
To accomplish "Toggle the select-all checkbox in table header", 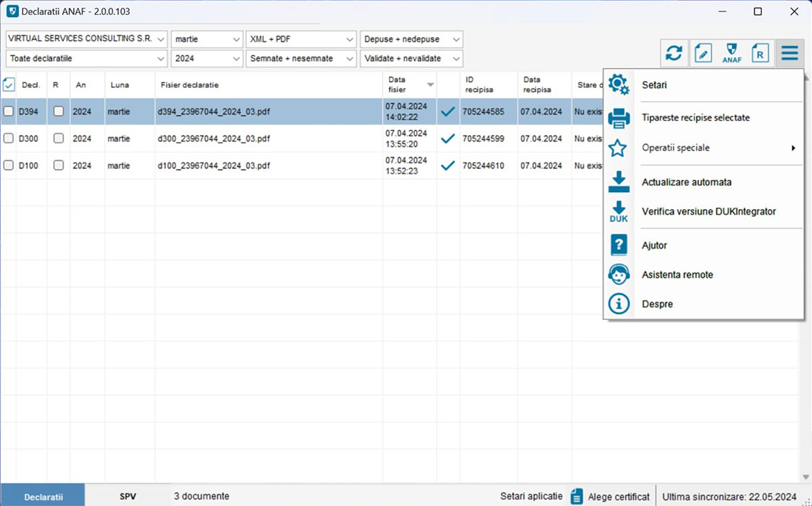I will point(9,85).
